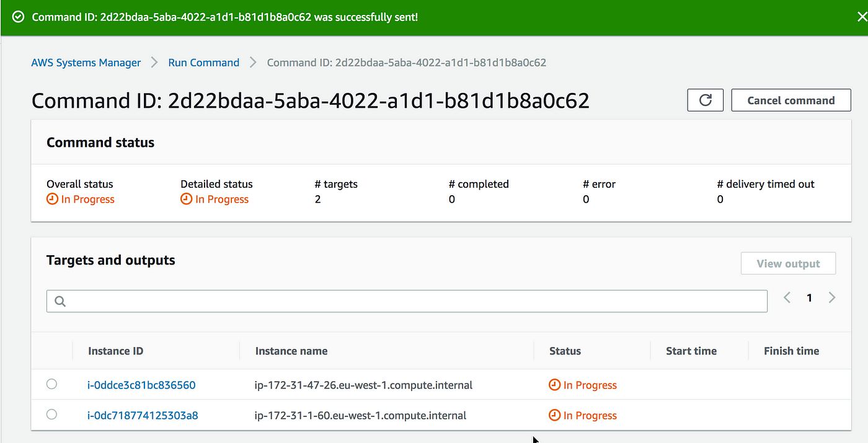Click Detailed status In Progress clock icon
Viewport: 868px width, 443px height.
pos(187,200)
